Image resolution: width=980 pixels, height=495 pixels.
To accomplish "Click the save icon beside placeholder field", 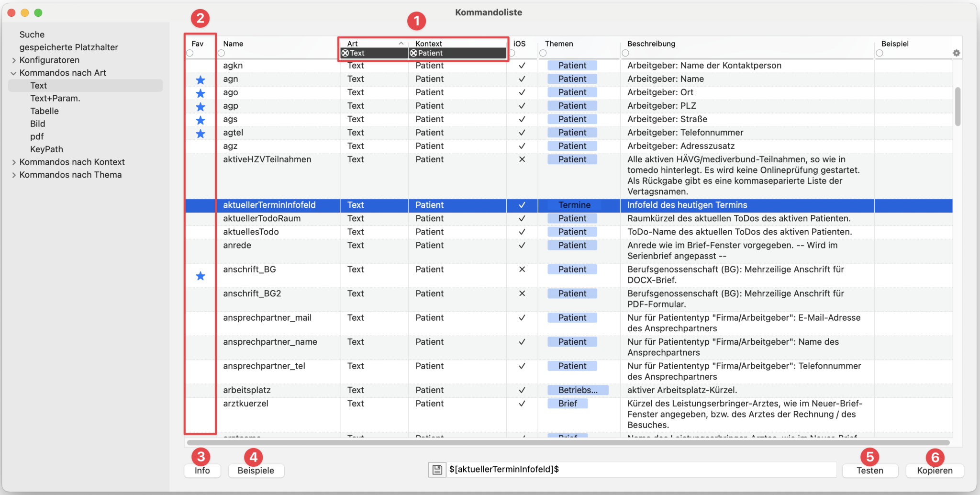I will (x=437, y=470).
